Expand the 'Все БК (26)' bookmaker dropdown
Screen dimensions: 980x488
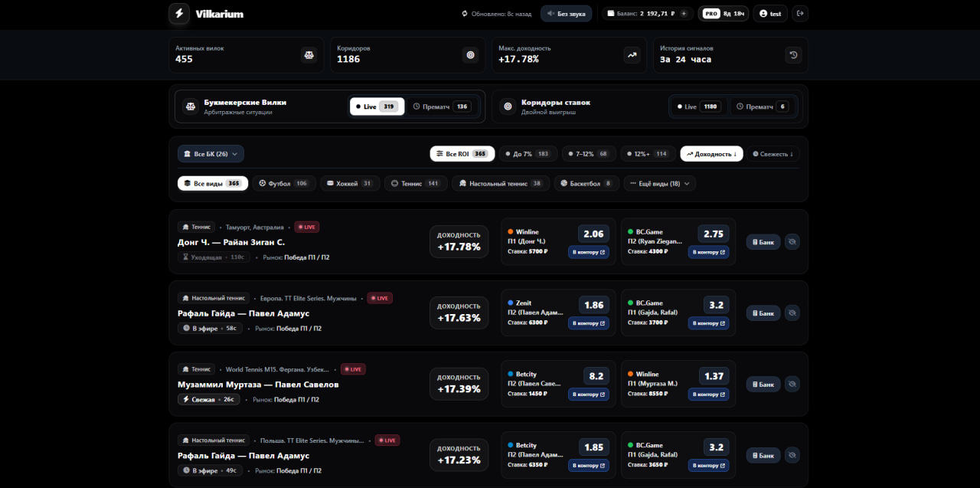click(x=211, y=154)
